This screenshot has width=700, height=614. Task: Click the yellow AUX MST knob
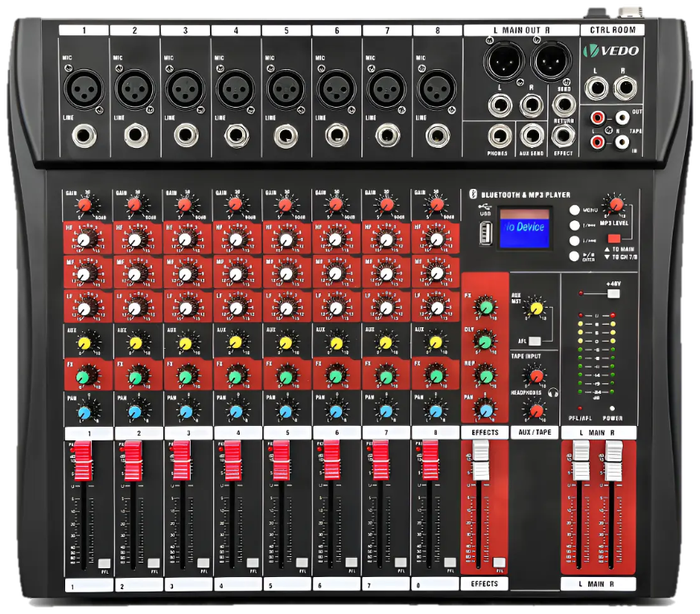point(536,308)
